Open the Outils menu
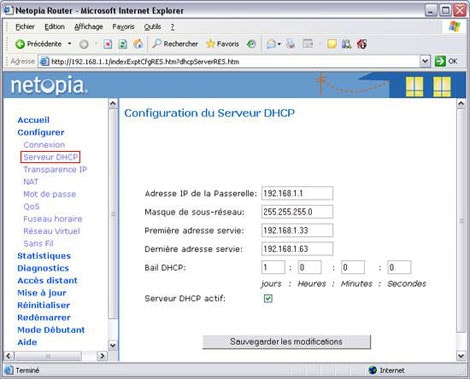This screenshot has height=379, width=470. (x=152, y=27)
